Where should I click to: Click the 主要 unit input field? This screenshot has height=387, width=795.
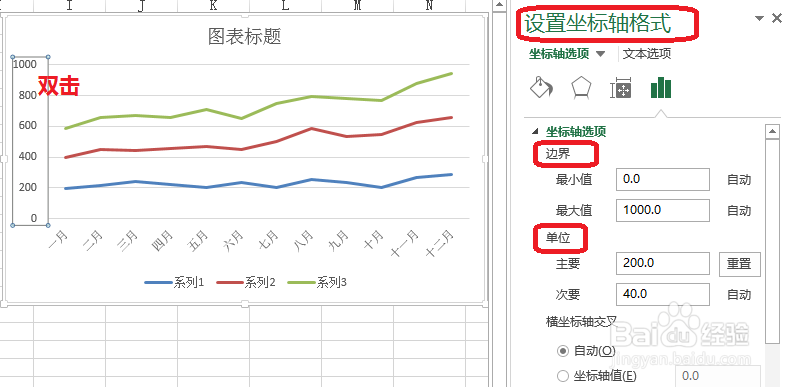pyautogui.click(x=663, y=263)
